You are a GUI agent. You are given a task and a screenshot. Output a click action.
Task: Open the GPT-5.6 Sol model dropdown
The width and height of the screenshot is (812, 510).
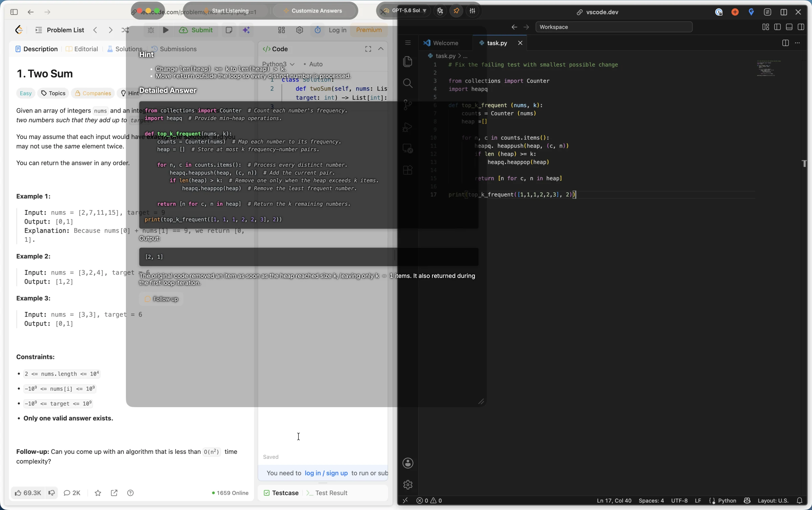point(405,11)
